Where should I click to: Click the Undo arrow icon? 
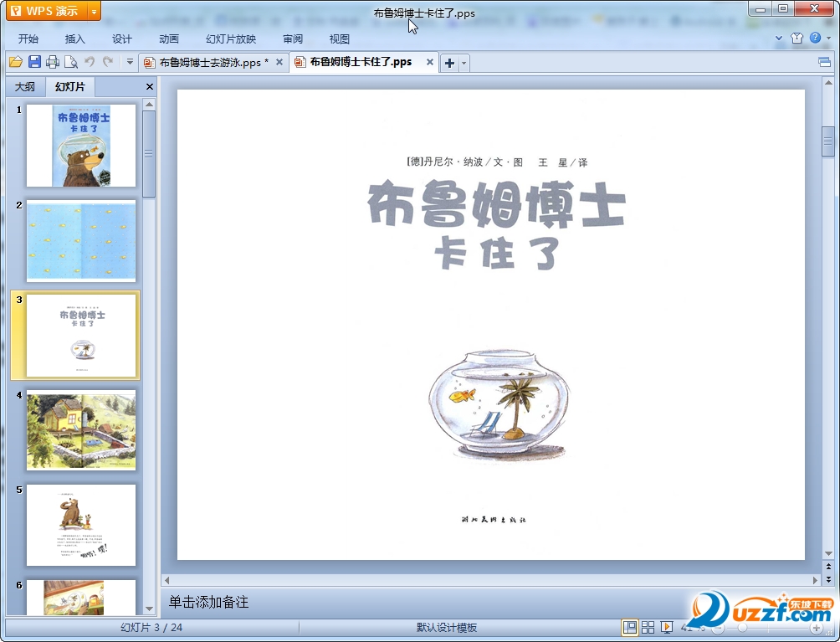tap(90, 62)
